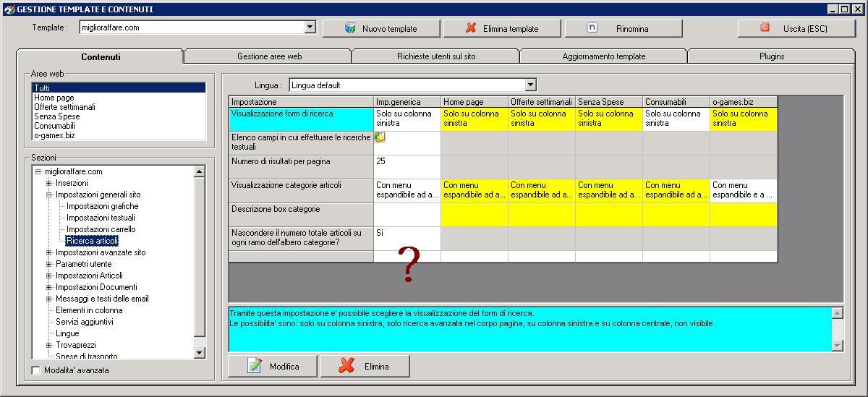868x397 pixels.
Task: Switch to the Contenuti tab
Action: (x=101, y=56)
